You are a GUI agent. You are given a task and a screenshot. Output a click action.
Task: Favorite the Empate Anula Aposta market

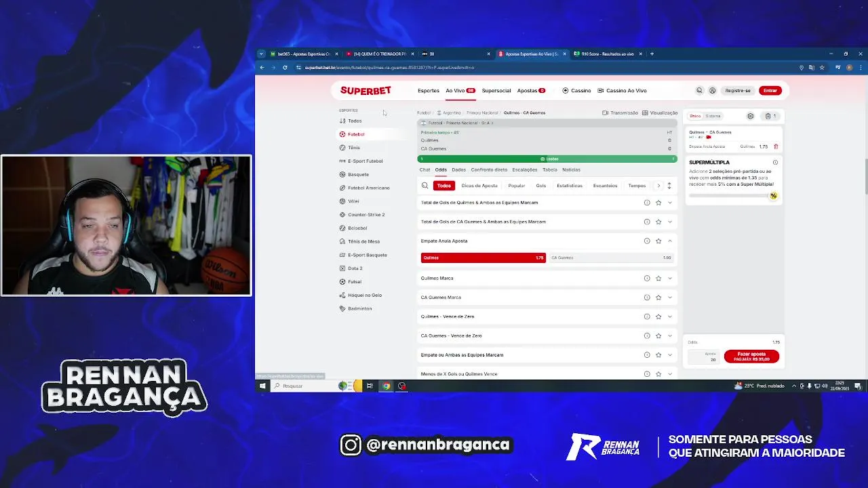pos(658,241)
